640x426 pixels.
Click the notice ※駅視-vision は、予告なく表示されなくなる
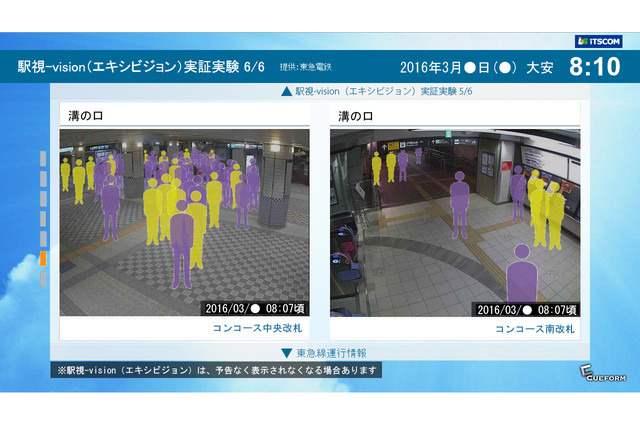pyautogui.click(x=216, y=370)
